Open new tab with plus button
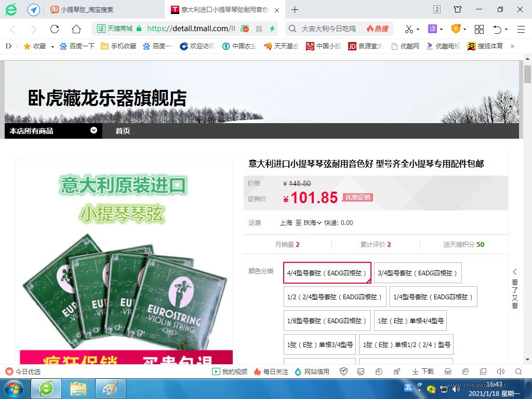532x399 pixels. click(x=295, y=9)
